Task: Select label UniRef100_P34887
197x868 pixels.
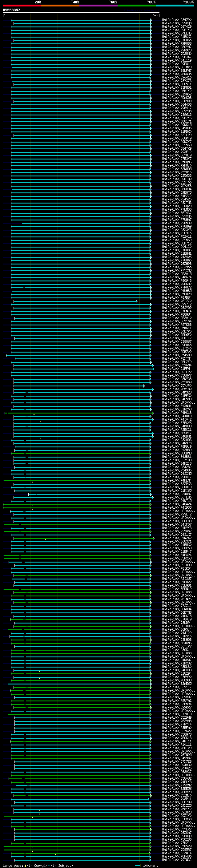Action: [x=177, y=494]
